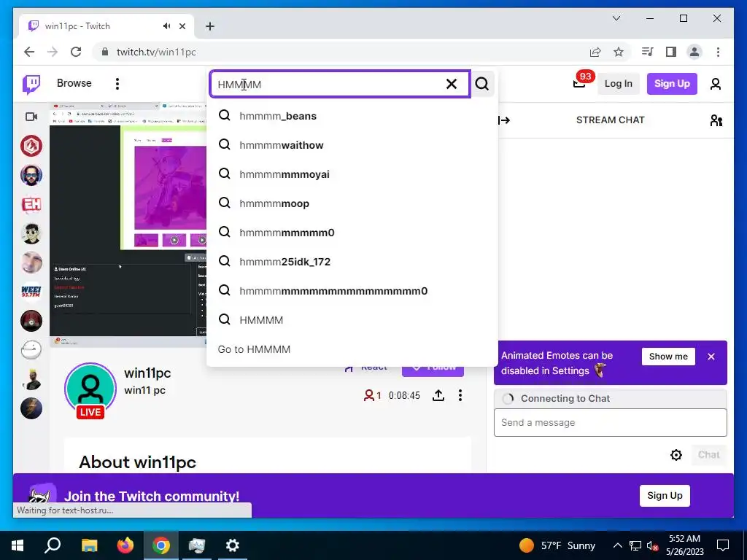Open Chrome three-dot menu
Screen dimensions: 747x560
tap(718, 52)
